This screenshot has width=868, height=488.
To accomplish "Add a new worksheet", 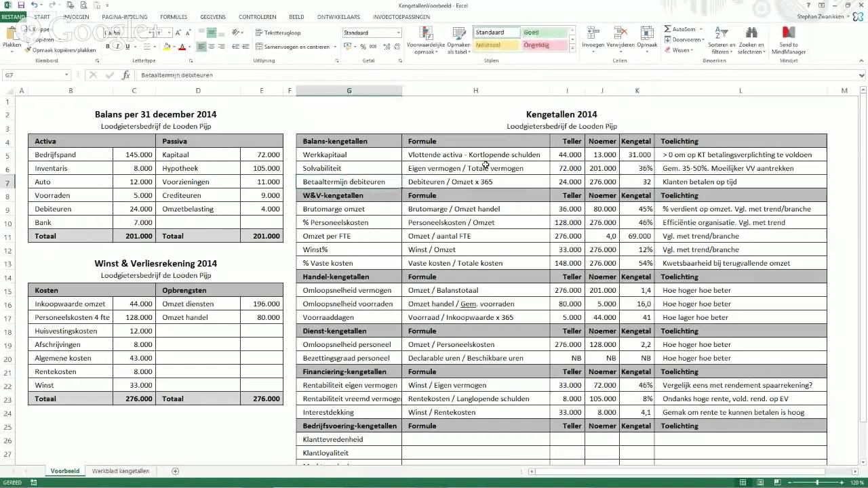I will [176, 471].
